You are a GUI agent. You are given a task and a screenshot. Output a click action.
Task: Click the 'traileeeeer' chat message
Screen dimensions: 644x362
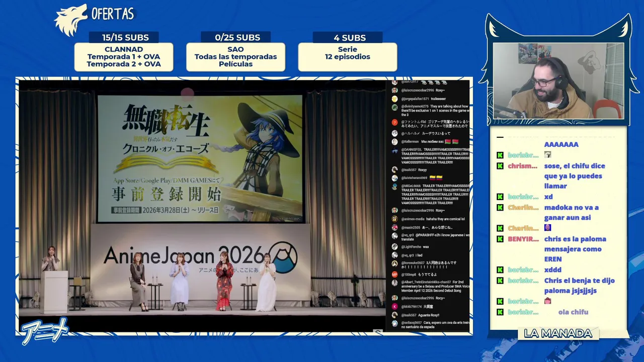(x=438, y=99)
